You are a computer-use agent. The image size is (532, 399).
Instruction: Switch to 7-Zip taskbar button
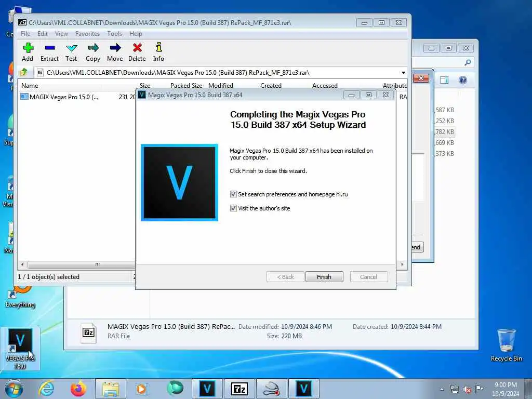pos(239,389)
